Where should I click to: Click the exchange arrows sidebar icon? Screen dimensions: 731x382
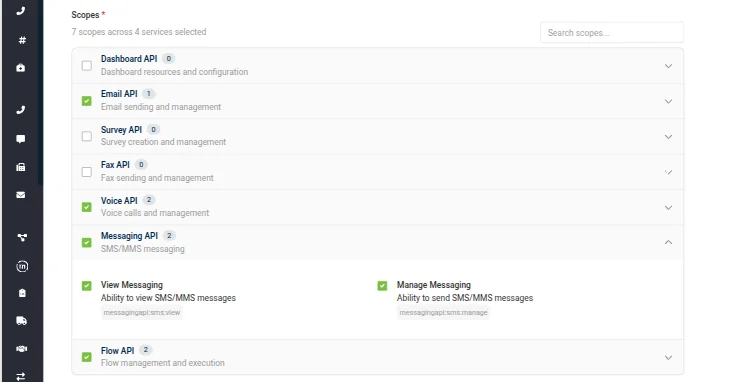(x=21, y=376)
